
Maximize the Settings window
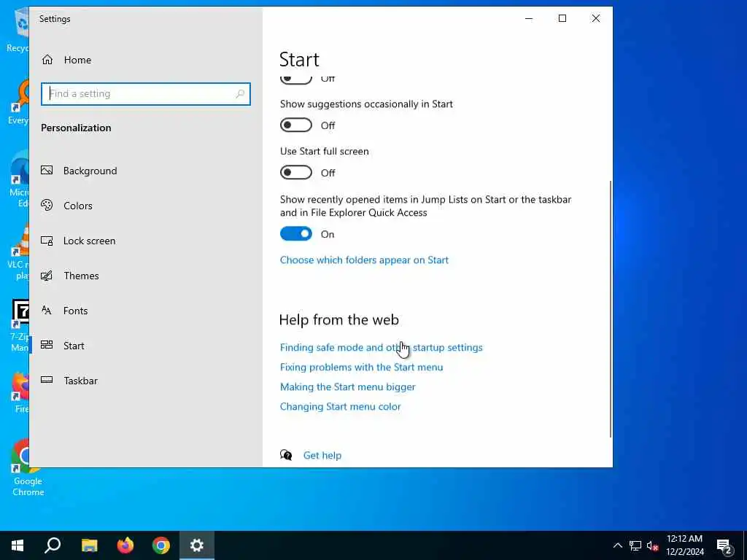pyautogui.click(x=562, y=18)
